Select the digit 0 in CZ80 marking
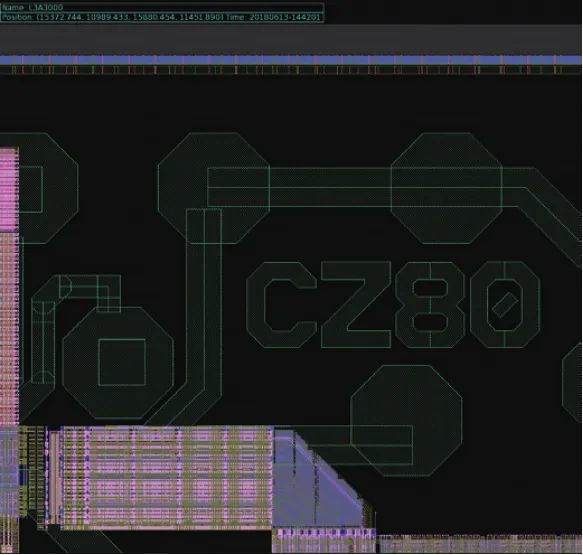This screenshot has width=583, height=555. 505,305
